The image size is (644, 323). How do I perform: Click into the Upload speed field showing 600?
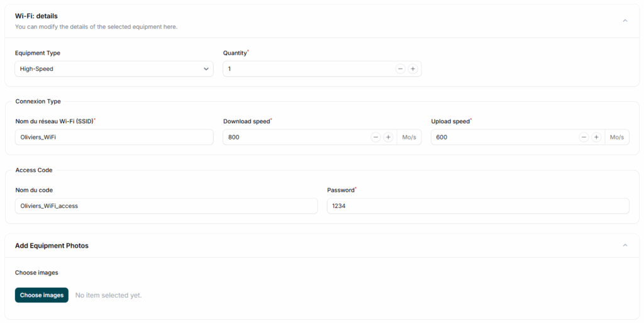pos(503,137)
